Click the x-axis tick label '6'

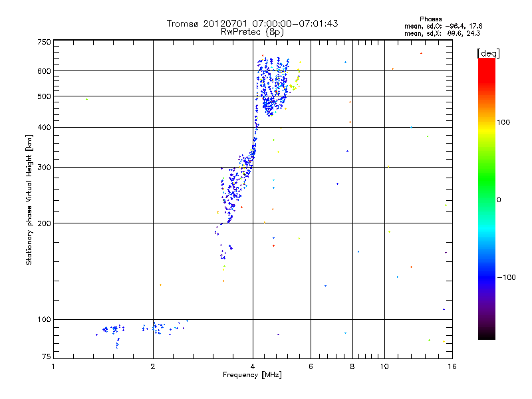pyautogui.click(x=311, y=366)
